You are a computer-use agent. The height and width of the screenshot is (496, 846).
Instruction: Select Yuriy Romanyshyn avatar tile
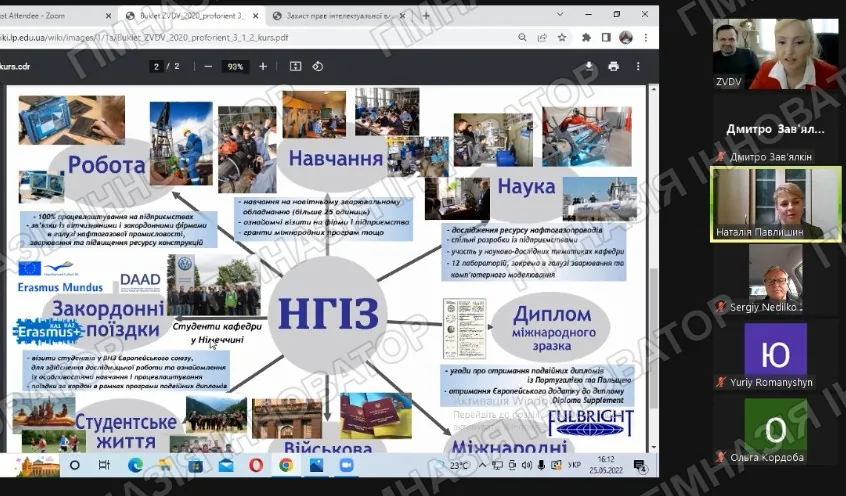pos(775,355)
